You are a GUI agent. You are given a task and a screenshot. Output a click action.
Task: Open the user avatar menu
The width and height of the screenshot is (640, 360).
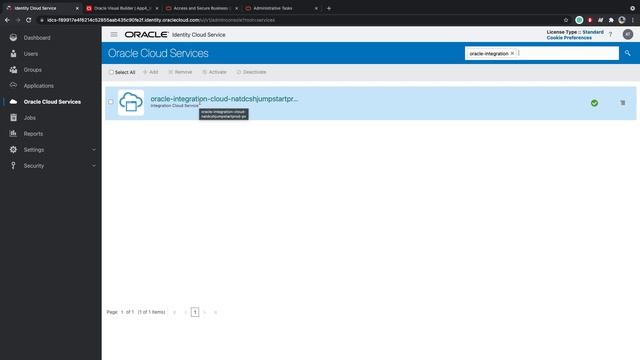tap(628, 34)
